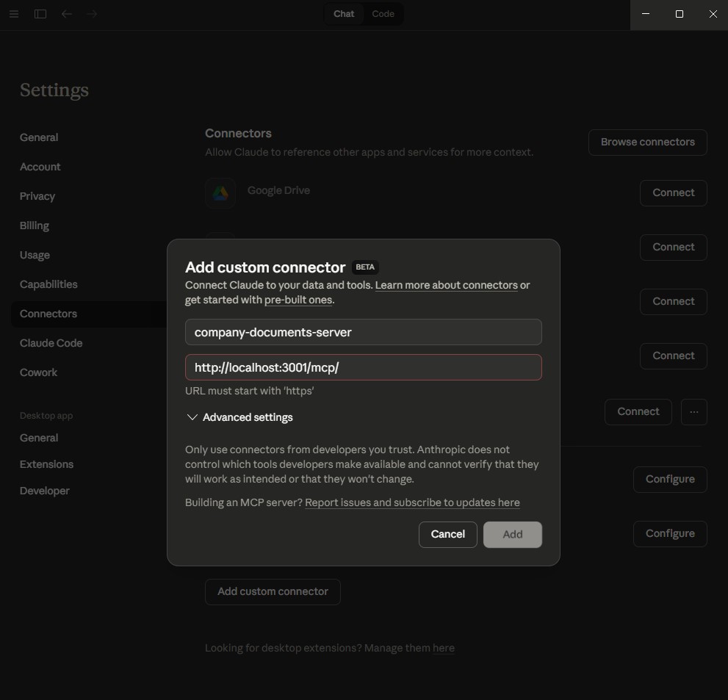This screenshot has width=728, height=700.
Task: Connect the Google Drive connector
Action: pos(673,192)
